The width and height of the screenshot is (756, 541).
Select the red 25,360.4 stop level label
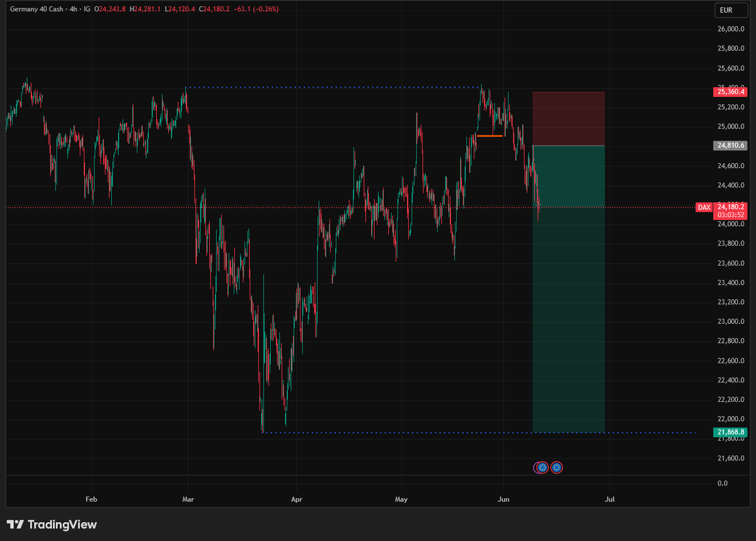pyautogui.click(x=730, y=92)
